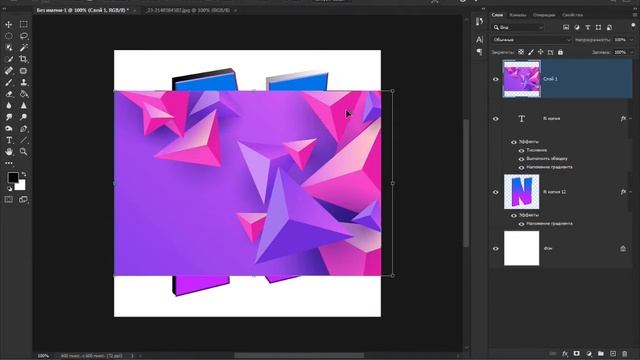640x360 pixels.
Task: Hide the Фон background layer
Action: [496, 248]
